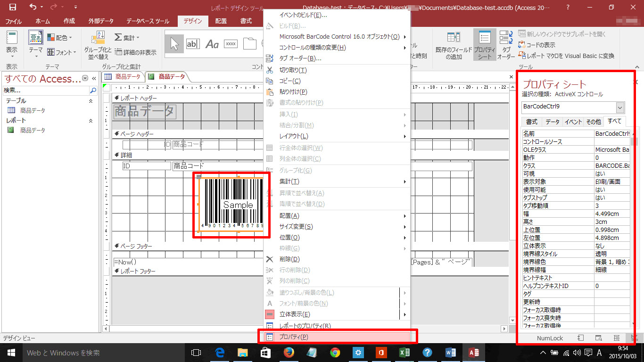Viewport: 644px width, 362px height.
Task: Switch to the ホーム ribbon tab
Action: coord(42,21)
